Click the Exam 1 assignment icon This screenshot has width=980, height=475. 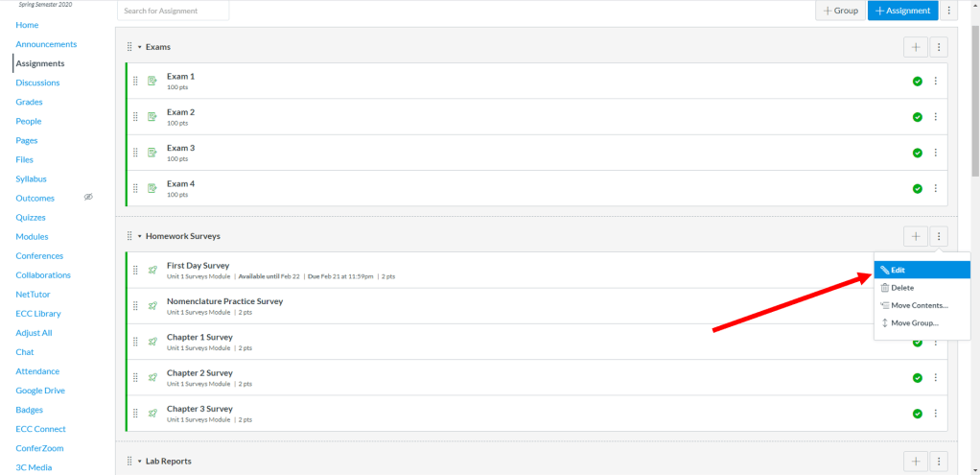[x=152, y=81]
